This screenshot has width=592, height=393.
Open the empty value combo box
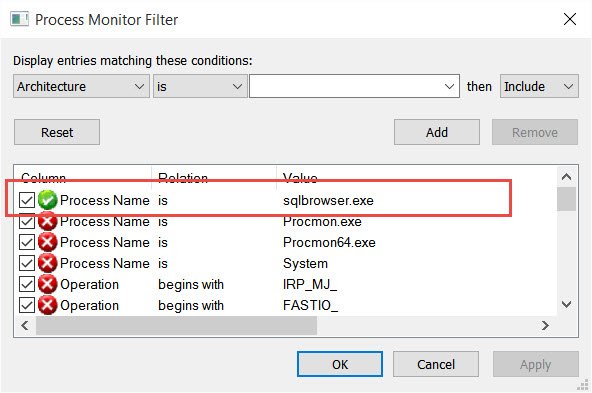point(354,86)
